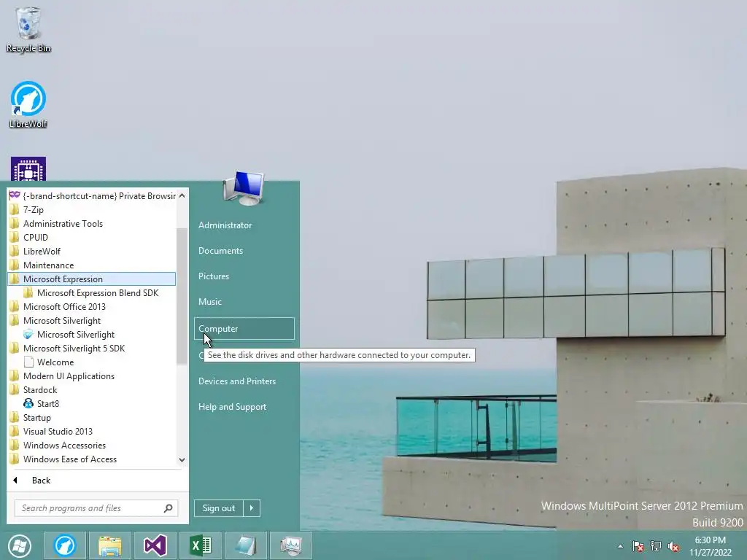Screen dimensions: 747x560
Task: Open the LibreWolf desktop shortcut
Action: (28, 105)
